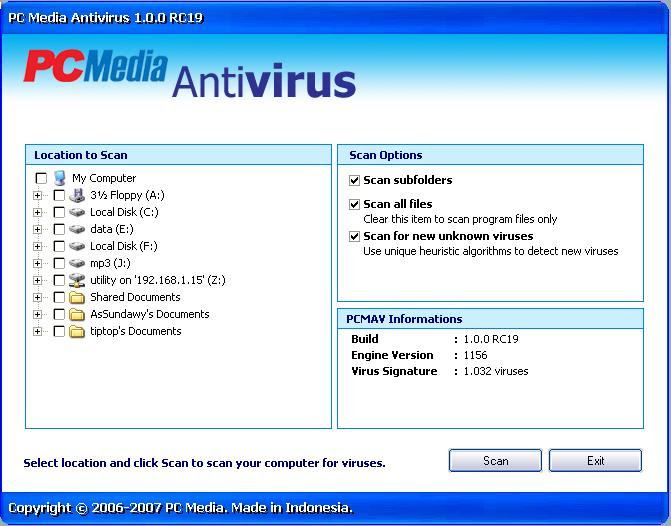This screenshot has width=671, height=526.
Task: Select the utility on '192.168.1.15' (Z:) label
Action: [x=157, y=280]
